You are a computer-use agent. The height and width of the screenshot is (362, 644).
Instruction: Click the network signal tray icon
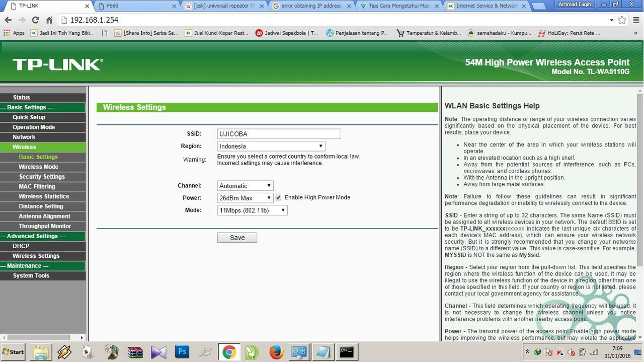click(x=594, y=352)
